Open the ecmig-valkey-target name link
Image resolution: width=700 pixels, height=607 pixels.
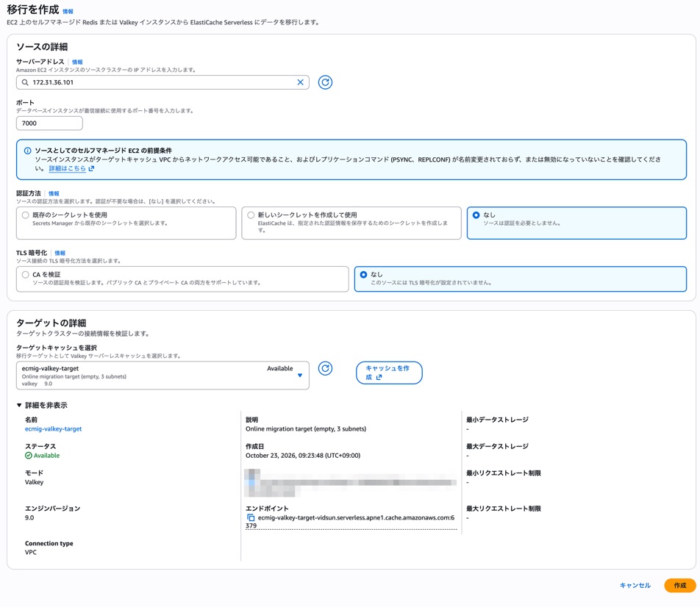pos(53,429)
